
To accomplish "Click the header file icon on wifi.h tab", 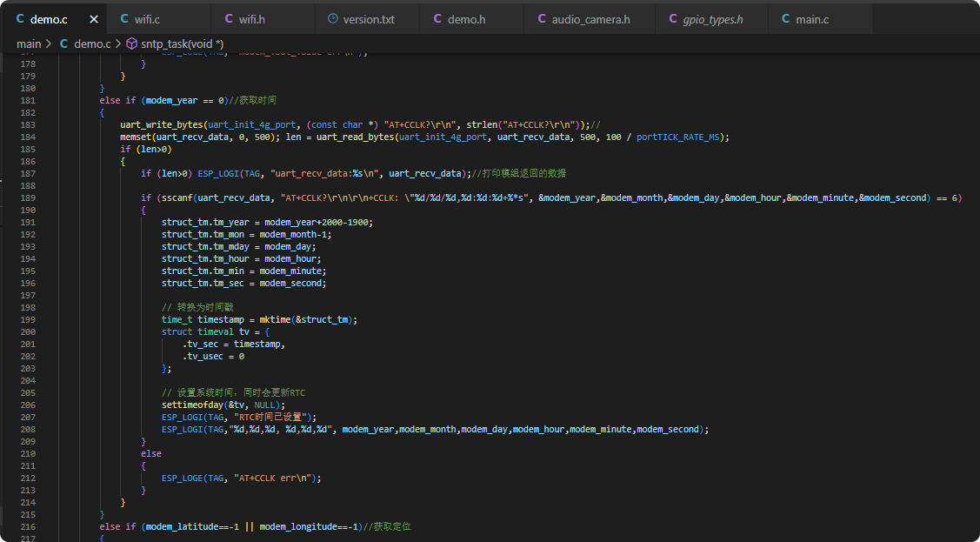I will click(x=229, y=19).
